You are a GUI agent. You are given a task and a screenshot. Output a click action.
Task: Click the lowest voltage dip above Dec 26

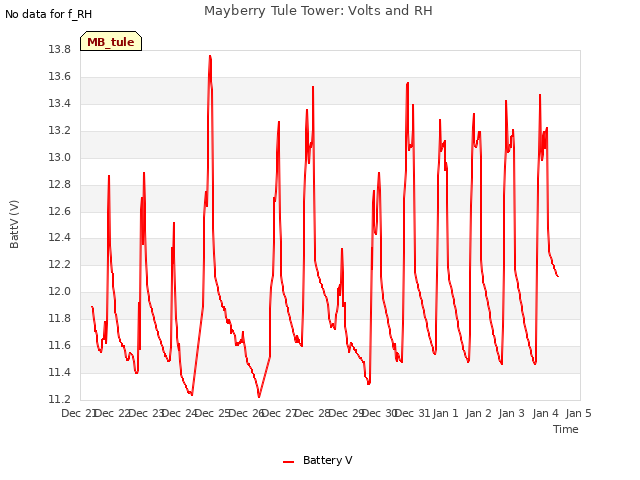259,396
